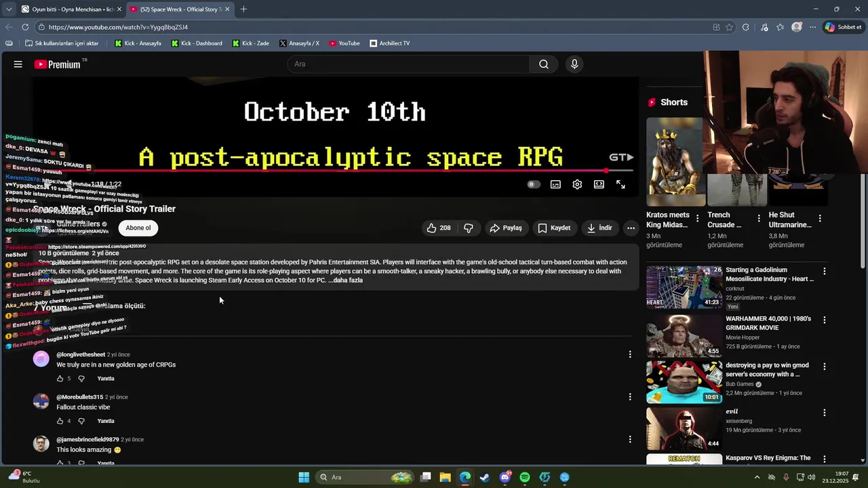Image resolution: width=868 pixels, height=488 pixels.
Task: Subscribe with the Abone ol button
Action: pyautogui.click(x=138, y=228)
